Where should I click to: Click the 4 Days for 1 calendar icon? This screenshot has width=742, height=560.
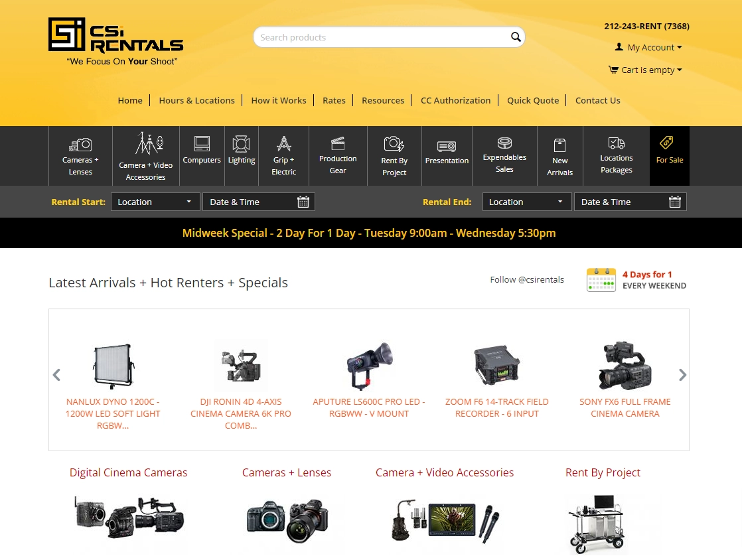click(x=601, y=279)
